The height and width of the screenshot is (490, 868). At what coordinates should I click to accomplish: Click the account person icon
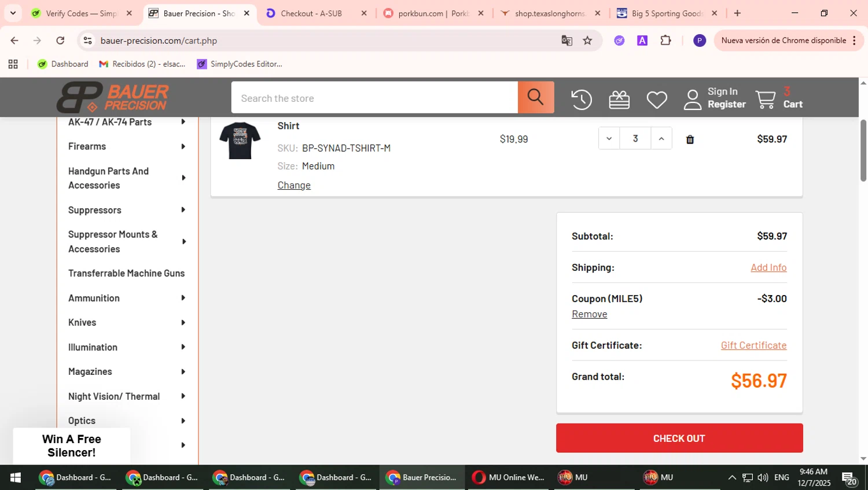tap(693, 100)
